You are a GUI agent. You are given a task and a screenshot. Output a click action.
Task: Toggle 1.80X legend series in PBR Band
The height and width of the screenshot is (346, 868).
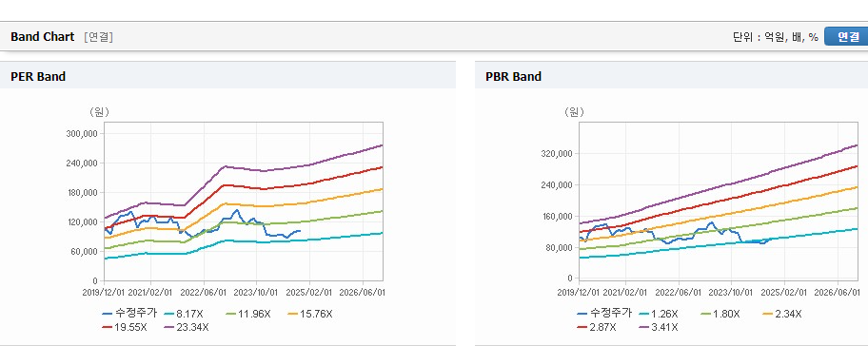coord(720,314)
